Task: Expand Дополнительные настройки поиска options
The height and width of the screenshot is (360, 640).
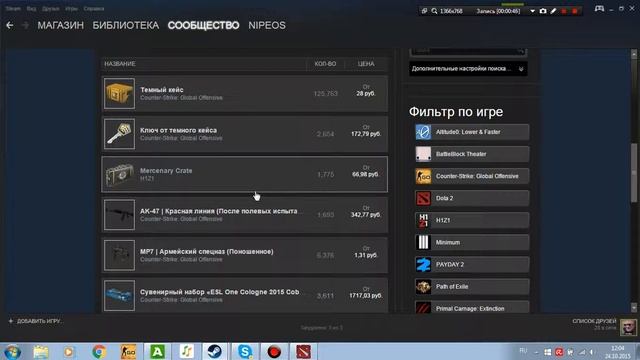Action: (468, 69)
